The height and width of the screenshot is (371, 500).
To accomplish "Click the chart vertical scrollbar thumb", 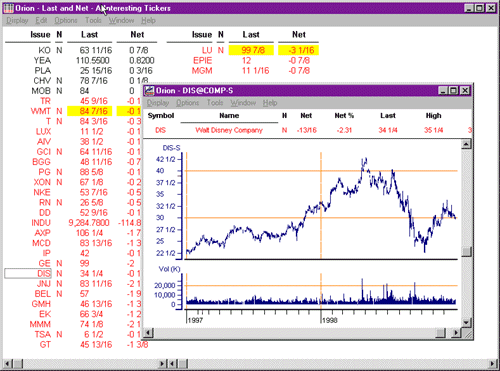I will tap(466, 252).
